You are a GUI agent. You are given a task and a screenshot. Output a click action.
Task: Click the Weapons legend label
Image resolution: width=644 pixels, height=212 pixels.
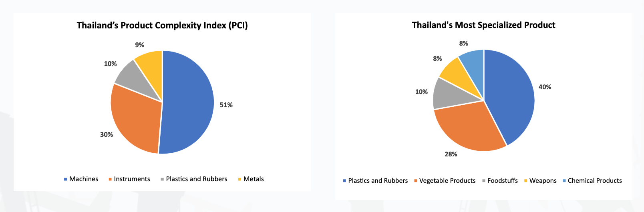point(543,181)
